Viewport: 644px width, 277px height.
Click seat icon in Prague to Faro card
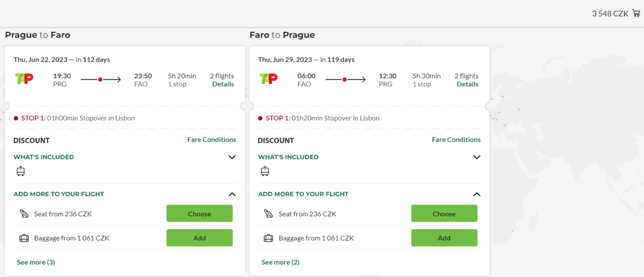pos(24,214)
